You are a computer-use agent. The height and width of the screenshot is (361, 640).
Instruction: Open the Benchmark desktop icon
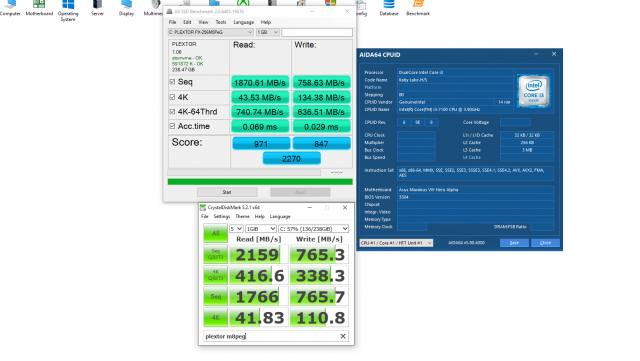pyautogui.click(x=418, y=8)
